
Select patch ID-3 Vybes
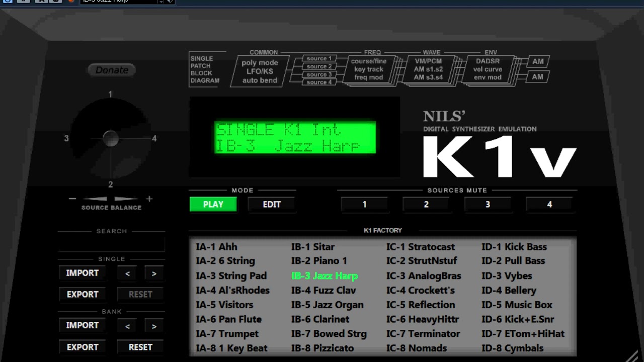tap(507, 276)
